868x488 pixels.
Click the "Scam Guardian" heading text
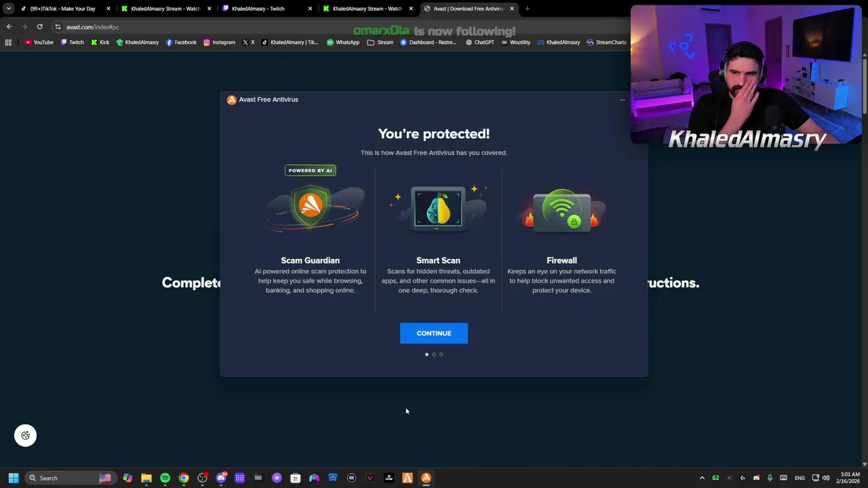tap(310, 260)
